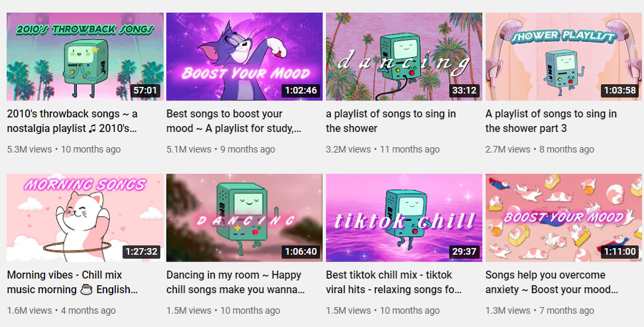Click the 1:27:32 duration badge

(x=142, y=252)
